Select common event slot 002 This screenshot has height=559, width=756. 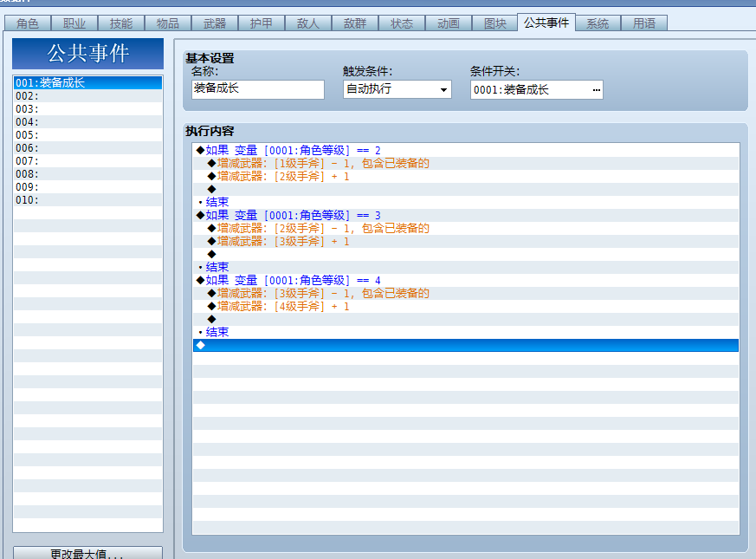87,95
